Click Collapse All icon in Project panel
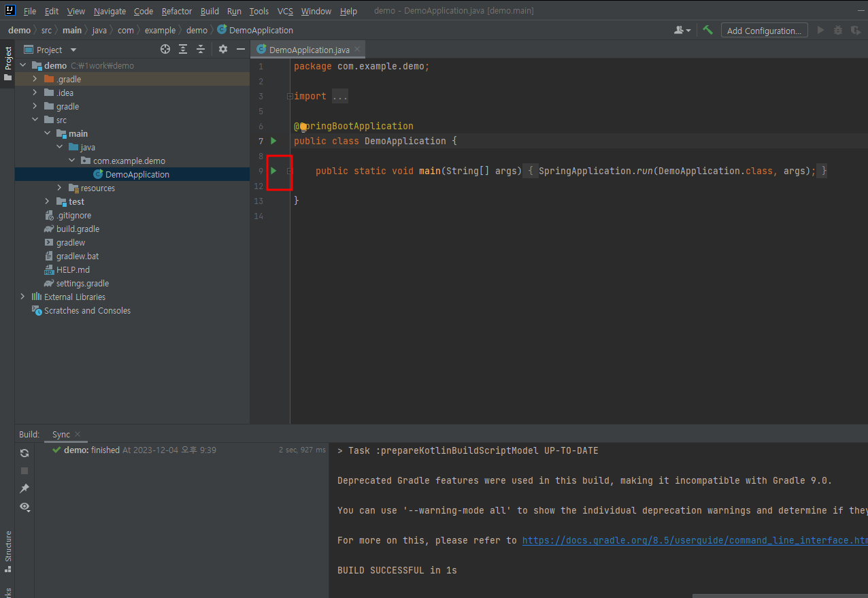Image resolution: width=868 pixels, height=598 pixels. tap(201, 50)
